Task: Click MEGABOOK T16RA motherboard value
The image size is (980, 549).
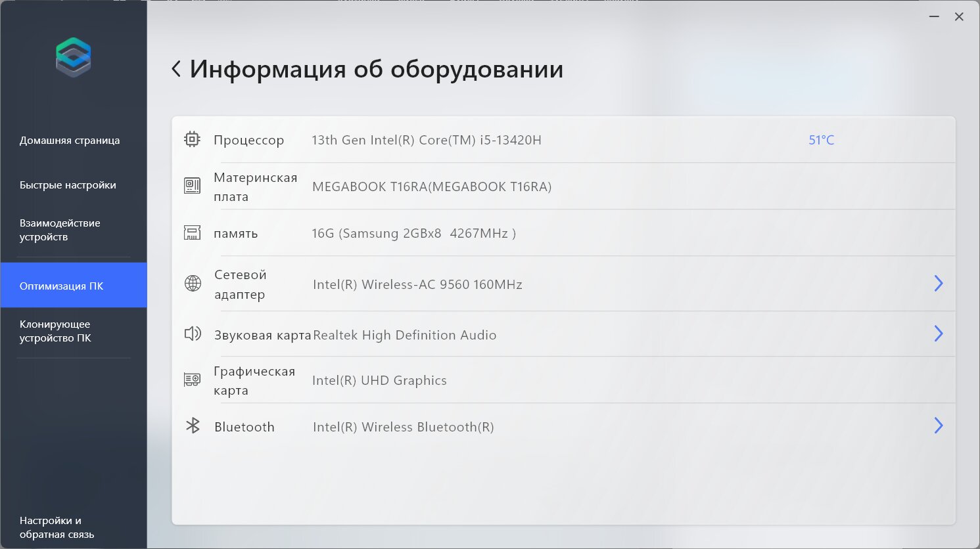Action: click(x=432, y=187)
